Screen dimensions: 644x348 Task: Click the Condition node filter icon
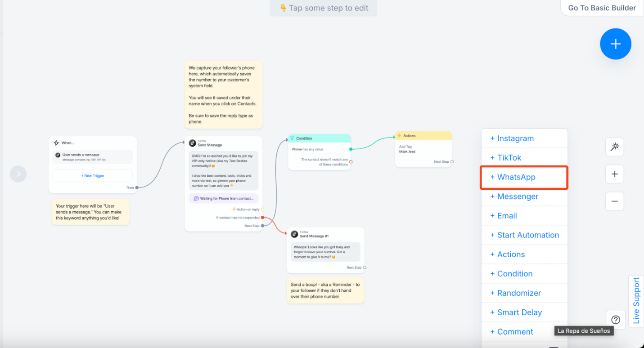point(292,138)
